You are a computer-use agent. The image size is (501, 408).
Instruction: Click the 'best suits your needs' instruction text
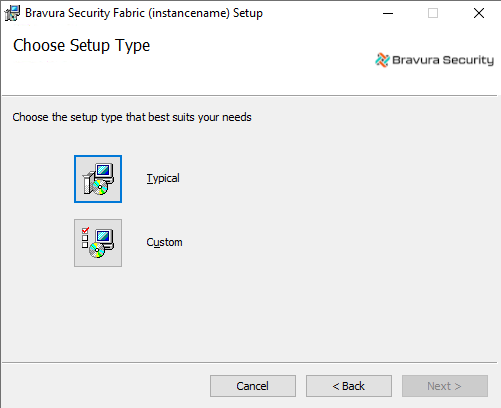(x=200, y=117)
